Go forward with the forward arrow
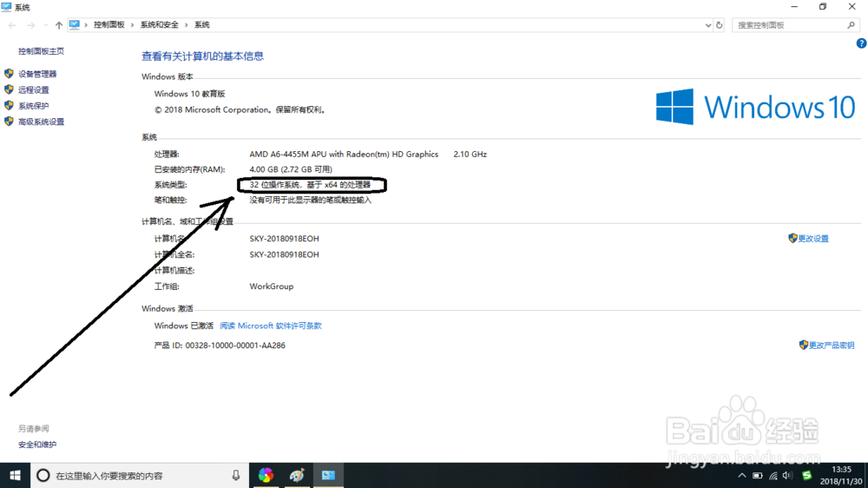Image resolution: width=868 pixels, height=488 pixels. pos(31,25)
